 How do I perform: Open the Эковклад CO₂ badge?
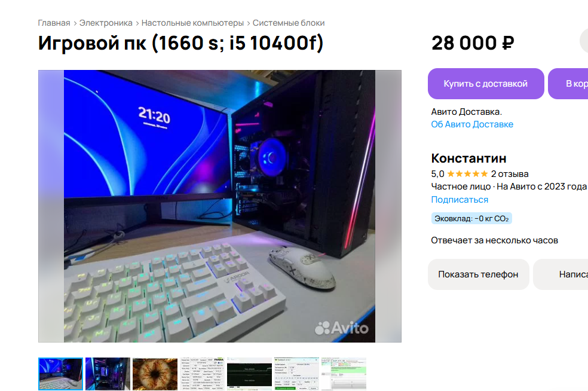click(471, 218)
